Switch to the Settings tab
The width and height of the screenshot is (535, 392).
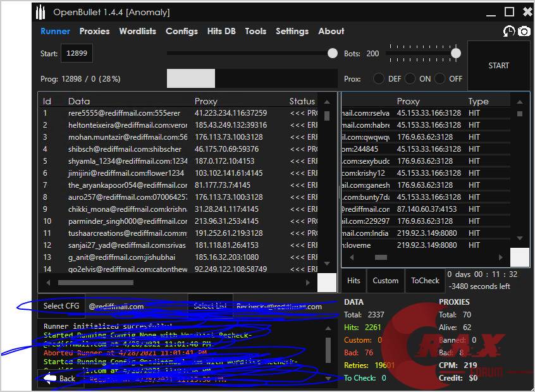pos(292,31)
